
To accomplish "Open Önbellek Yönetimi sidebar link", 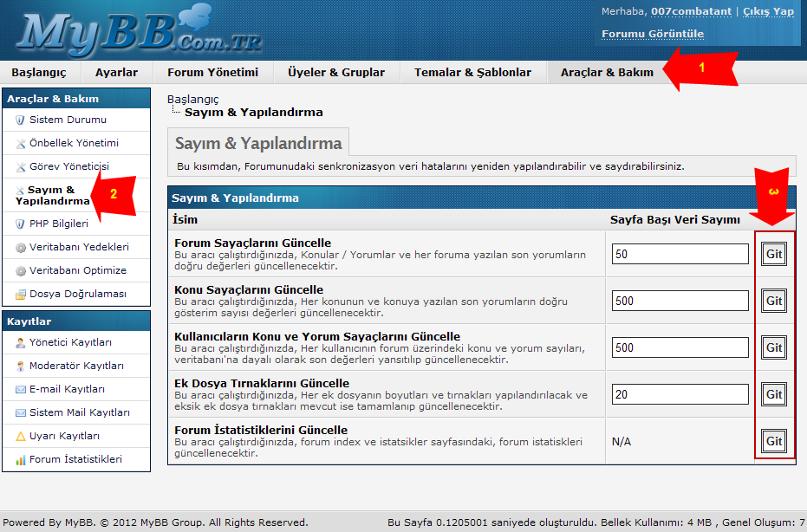I will 75,143.
